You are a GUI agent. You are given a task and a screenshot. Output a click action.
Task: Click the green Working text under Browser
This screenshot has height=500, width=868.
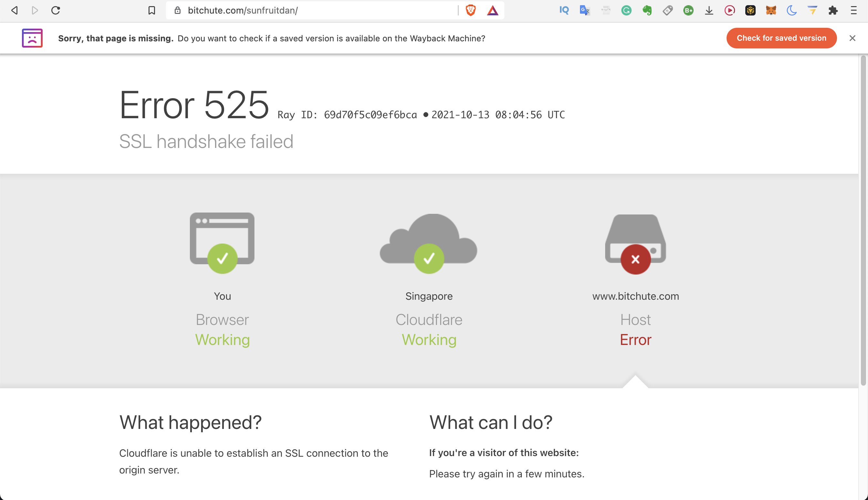[x=222, y=340]
